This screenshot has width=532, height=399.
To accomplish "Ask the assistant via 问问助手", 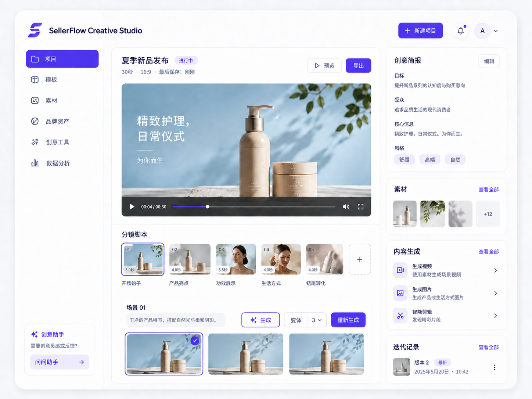I will [60, 362].
